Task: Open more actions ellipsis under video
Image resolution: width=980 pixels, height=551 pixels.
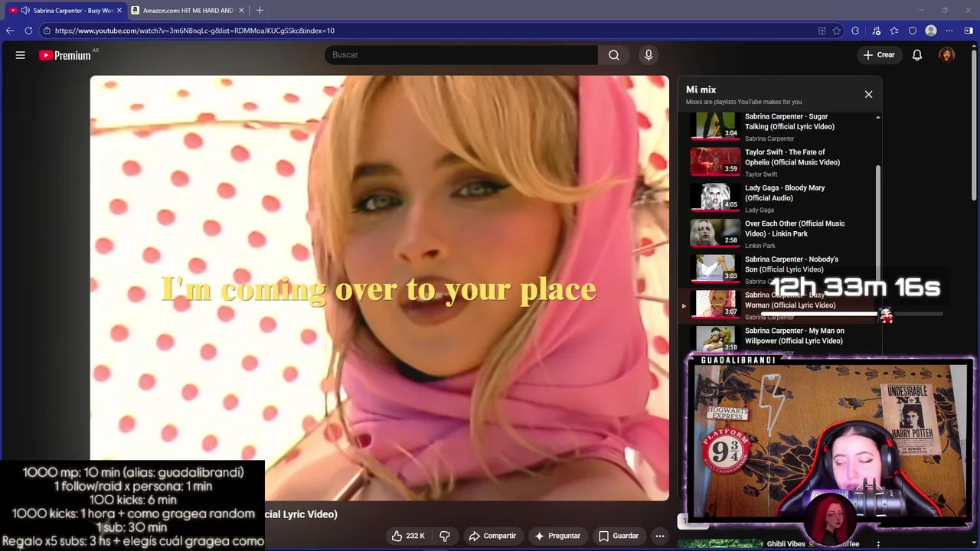Action: point(659,536)
